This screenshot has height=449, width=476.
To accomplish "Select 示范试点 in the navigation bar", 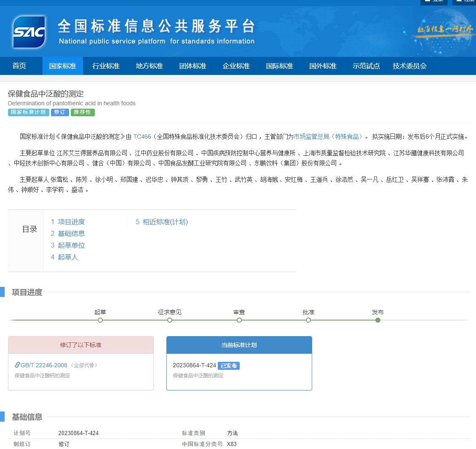I will [x=366, y=66].
